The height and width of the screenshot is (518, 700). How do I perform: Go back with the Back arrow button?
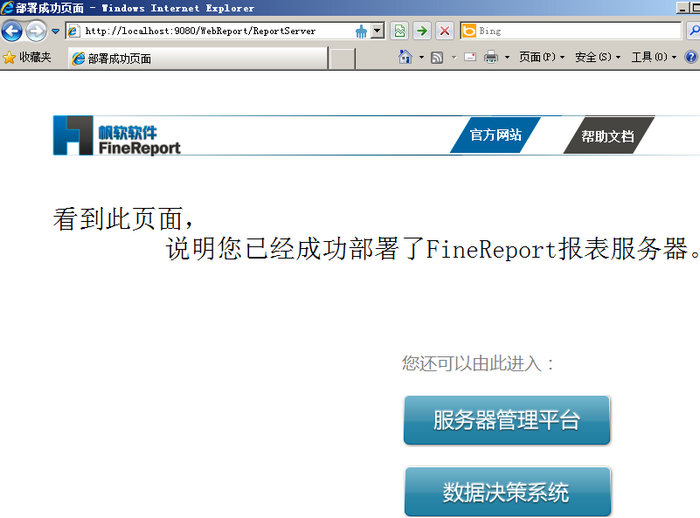(12, 31)
